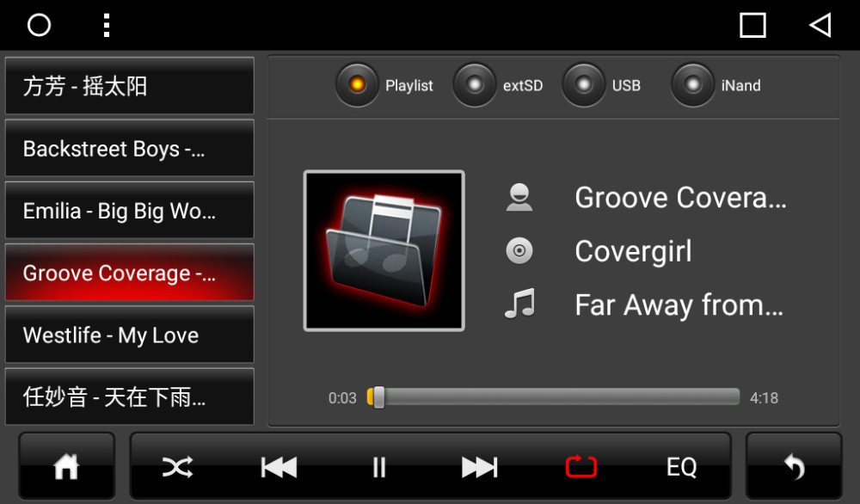Open the three-dot overflow menu
Image resolution: width=860 pixels, height=504 pixels.
[x=107, y=25]
